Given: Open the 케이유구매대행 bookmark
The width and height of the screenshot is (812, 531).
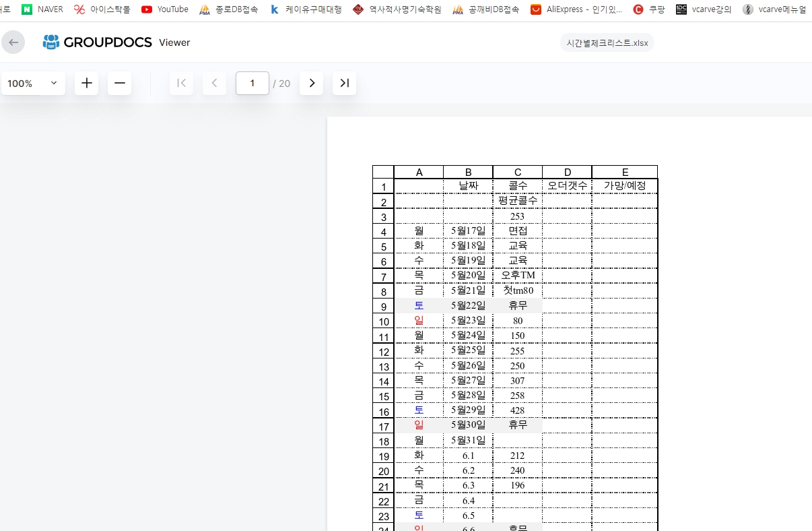Looking at the screenshot, I should pos(306,9).
